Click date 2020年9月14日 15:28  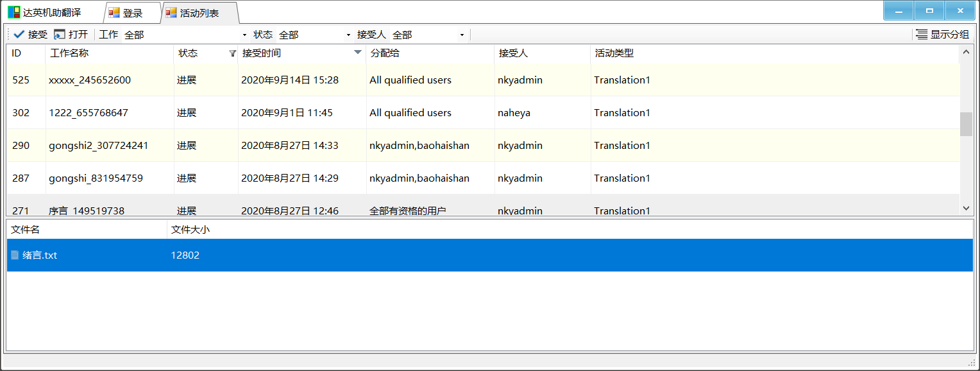coord(290,80)
